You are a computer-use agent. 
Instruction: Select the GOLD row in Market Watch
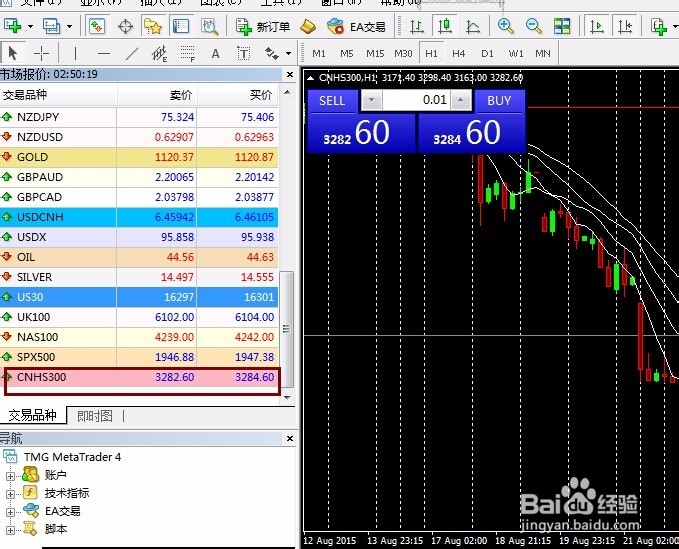[139, 157]
